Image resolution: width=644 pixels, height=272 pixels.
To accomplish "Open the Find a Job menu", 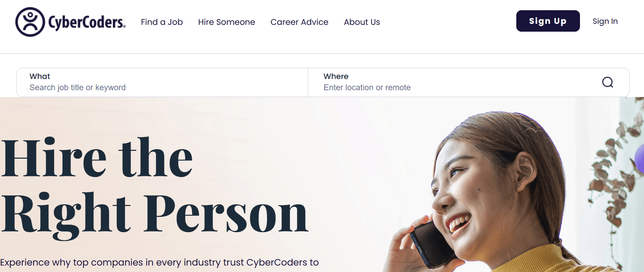I will point(162,22).
